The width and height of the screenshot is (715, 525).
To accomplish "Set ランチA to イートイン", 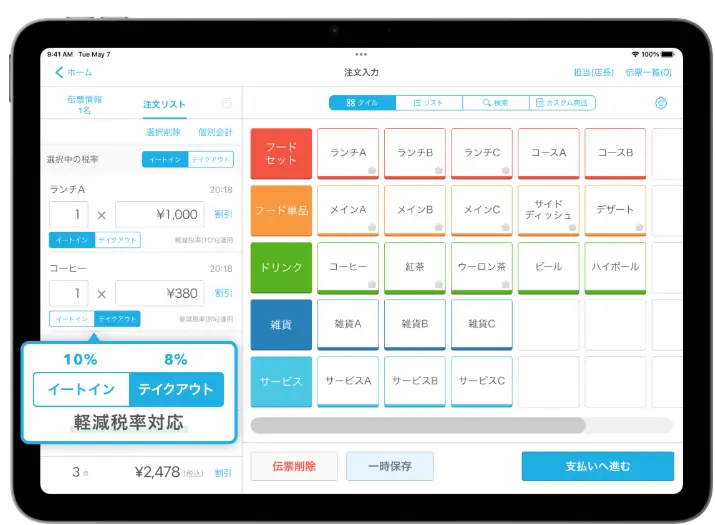I will [72, 240].
